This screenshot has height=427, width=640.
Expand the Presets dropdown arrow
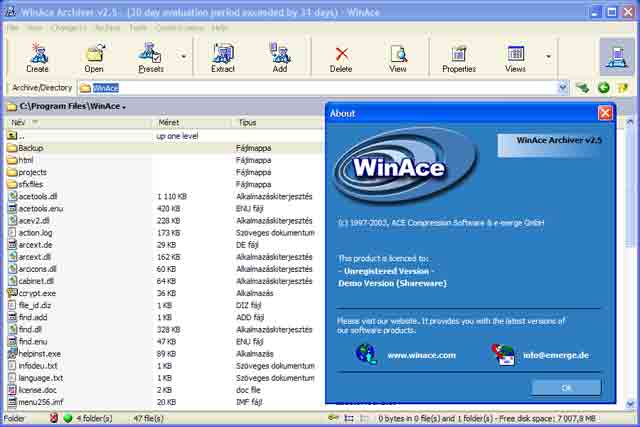pos(184,57)
